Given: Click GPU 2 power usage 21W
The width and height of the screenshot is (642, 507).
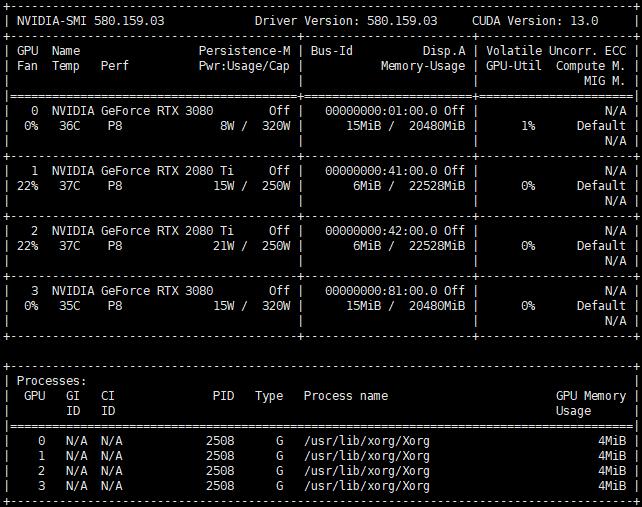Looking at the screenshot, I should [224, 246].
